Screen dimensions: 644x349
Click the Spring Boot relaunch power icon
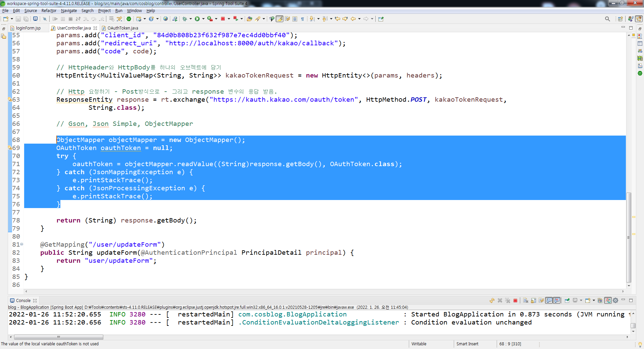pos(129,19)
